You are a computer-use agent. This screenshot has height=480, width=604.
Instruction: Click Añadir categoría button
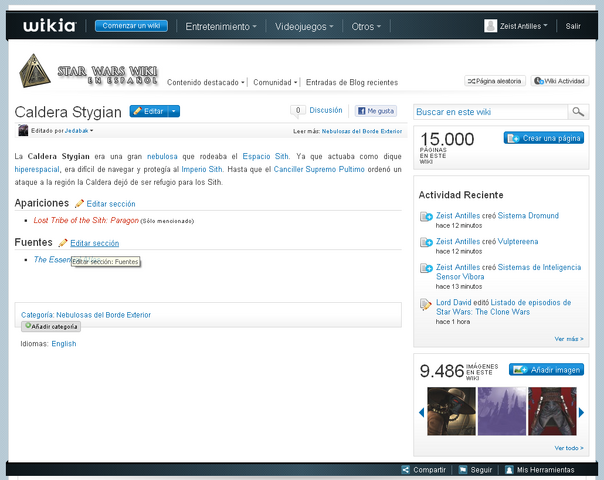pyautogui.click(x=51, y=326)
